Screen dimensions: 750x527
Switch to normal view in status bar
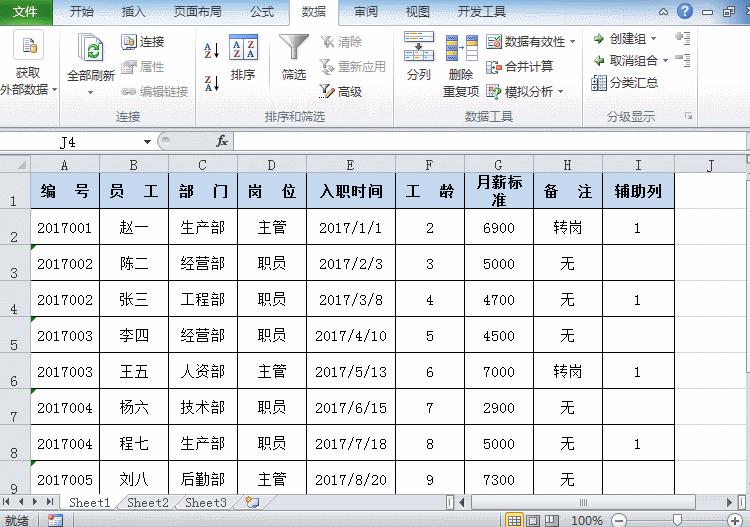tap(514, 520)
